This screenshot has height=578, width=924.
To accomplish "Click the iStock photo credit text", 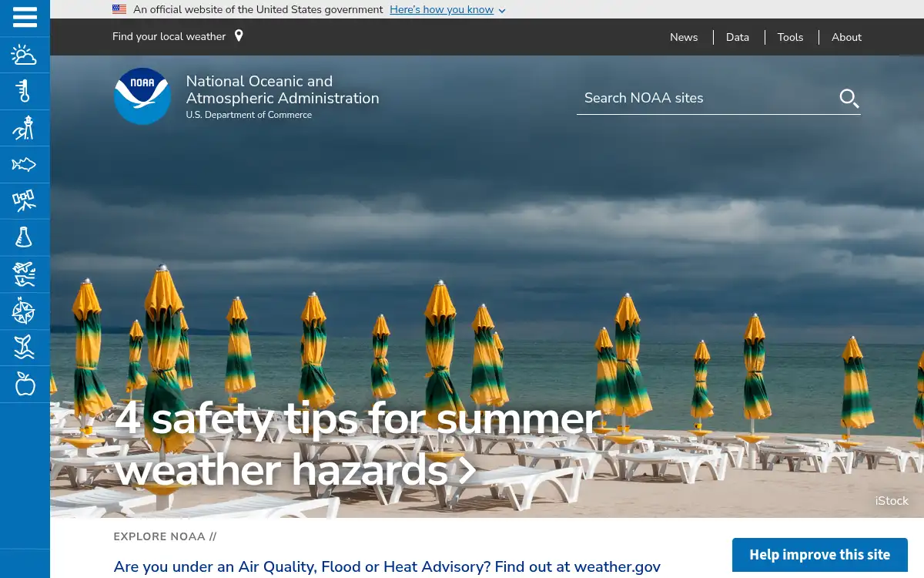I will click(x=892, y=501).
